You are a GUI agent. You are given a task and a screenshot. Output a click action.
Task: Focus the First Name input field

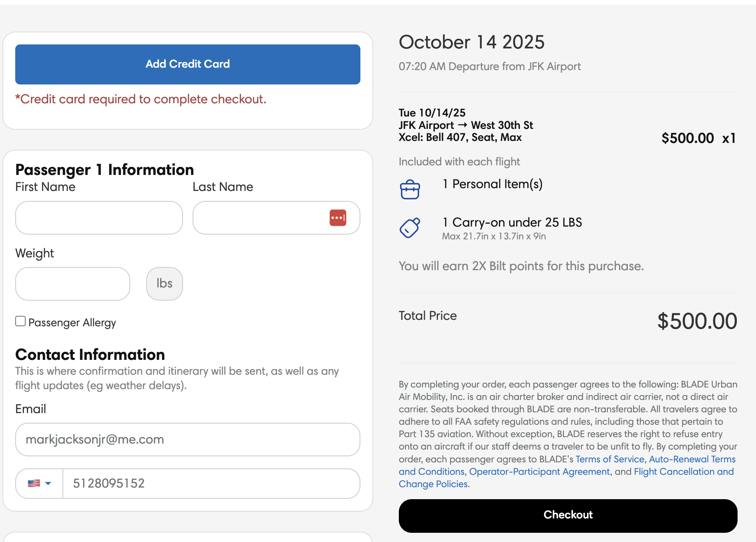(x=99, y=218)
